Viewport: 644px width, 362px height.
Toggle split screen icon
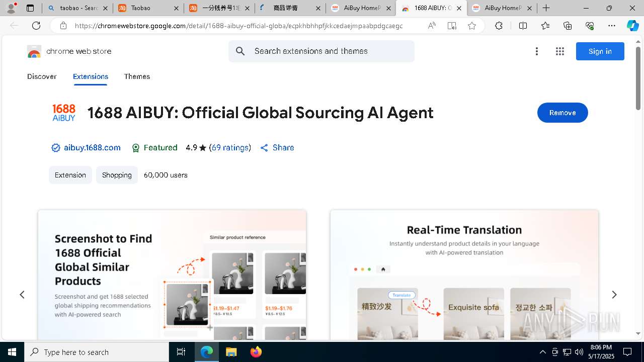pos(523,26)
